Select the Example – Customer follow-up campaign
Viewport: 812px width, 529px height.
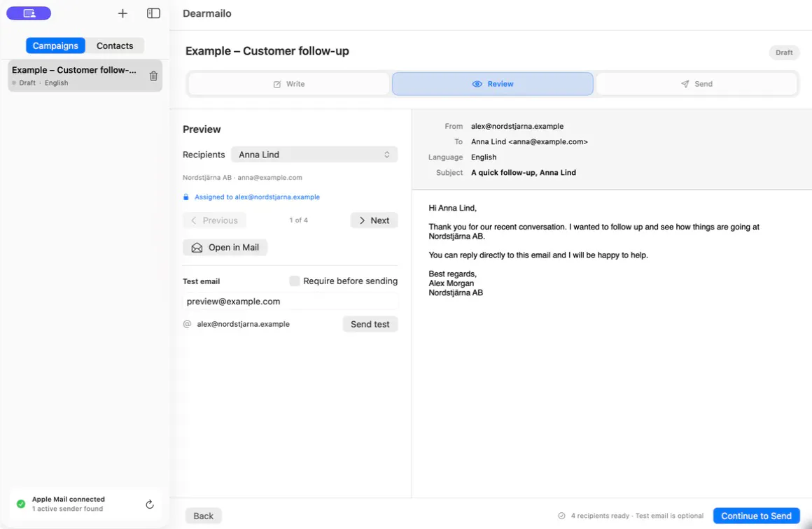click(85, 76)
